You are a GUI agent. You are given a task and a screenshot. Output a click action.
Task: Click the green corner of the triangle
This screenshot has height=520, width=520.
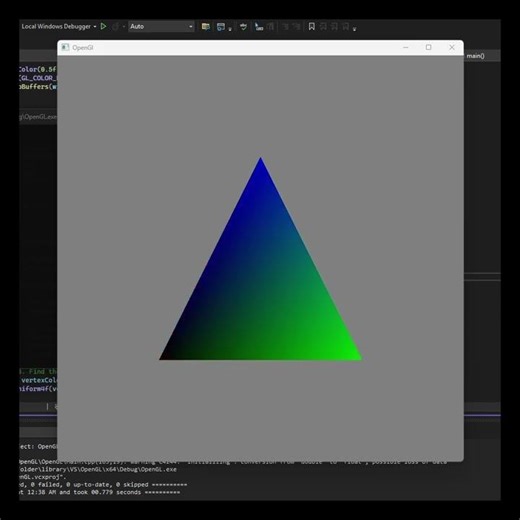tap(357, 357)
